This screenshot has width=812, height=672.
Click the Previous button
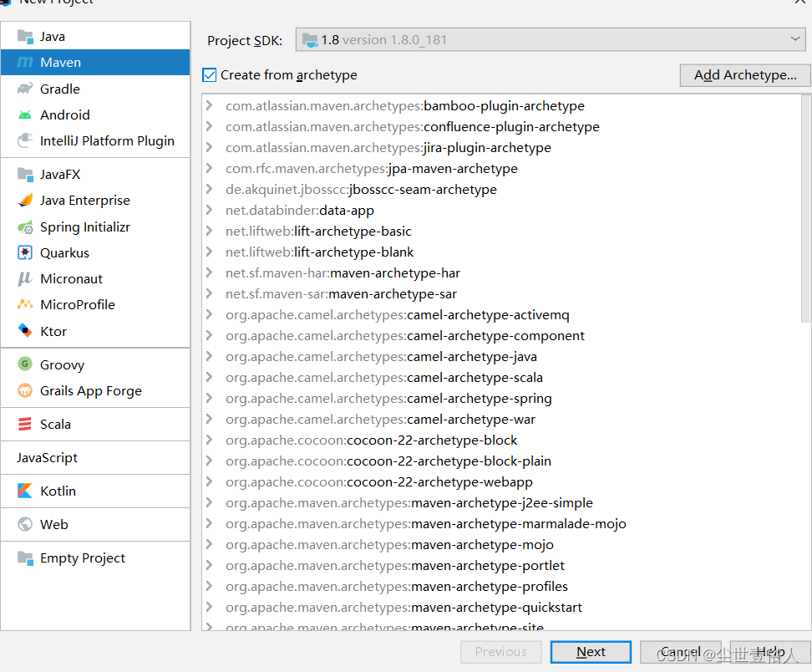coord(500,652)
